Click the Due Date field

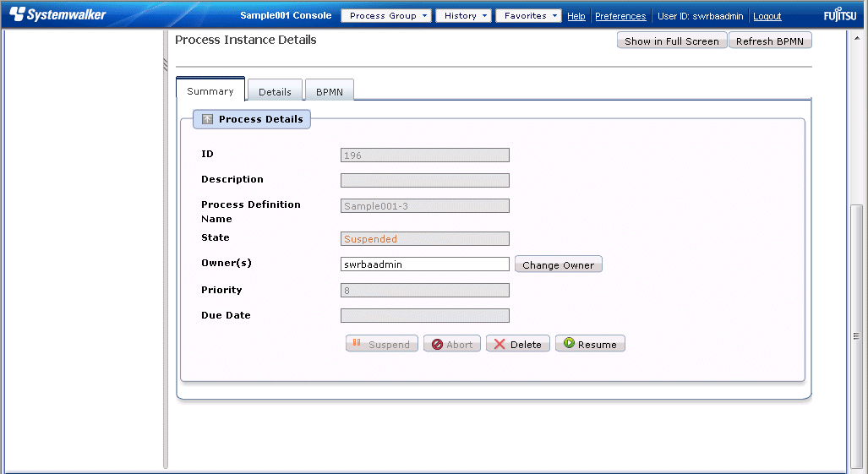424,315
